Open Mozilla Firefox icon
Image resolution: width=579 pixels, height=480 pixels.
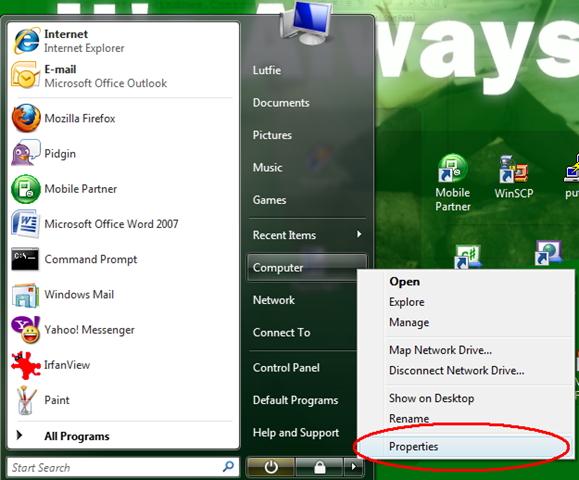(25, 118)
